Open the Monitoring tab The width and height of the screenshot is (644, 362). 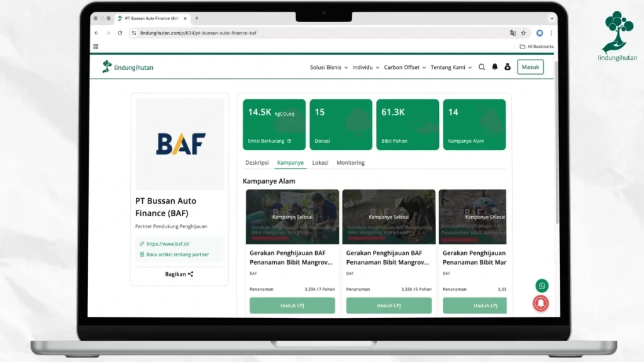point(350,163)
